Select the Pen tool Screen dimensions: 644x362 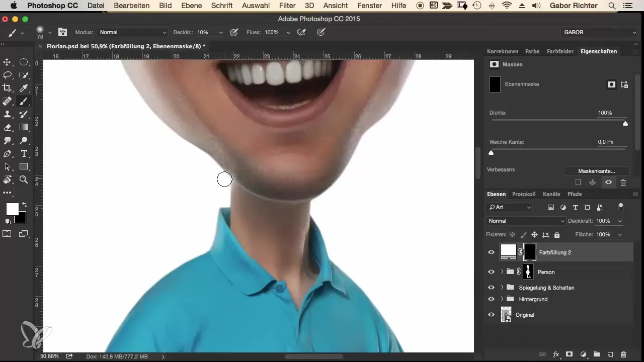click(x=8, y=153)
